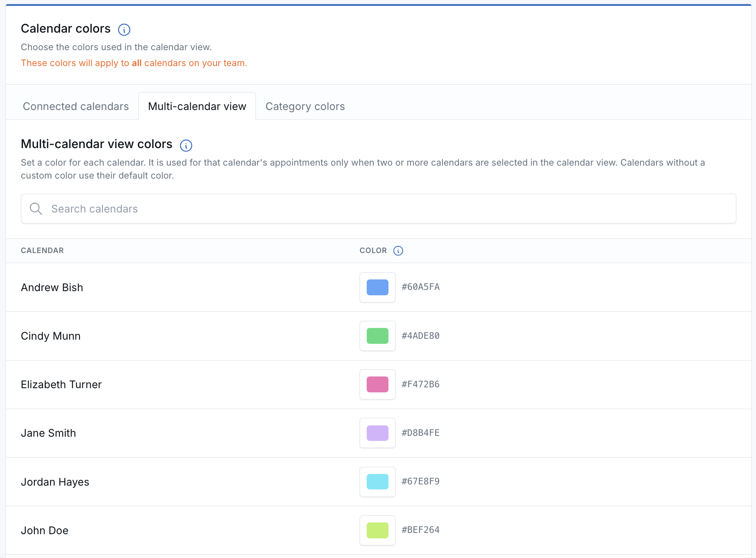Click the Calendar colors heading
756x558 pixels.
66,28
